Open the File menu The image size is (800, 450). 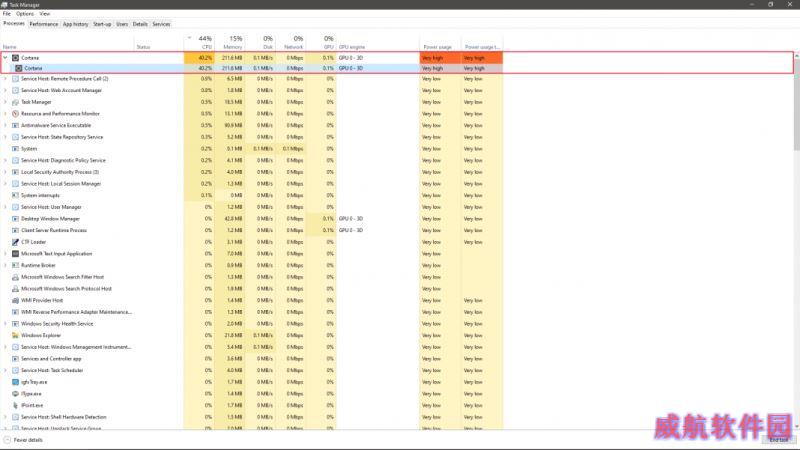pos(7,14)
